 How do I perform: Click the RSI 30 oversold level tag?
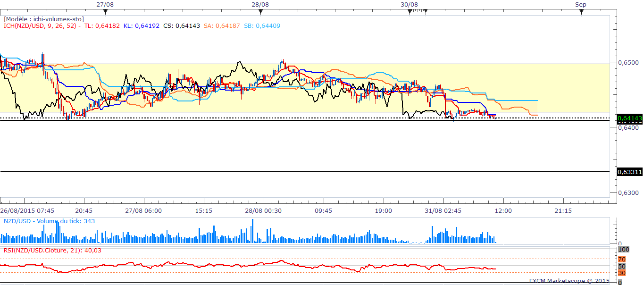point(621,273)
